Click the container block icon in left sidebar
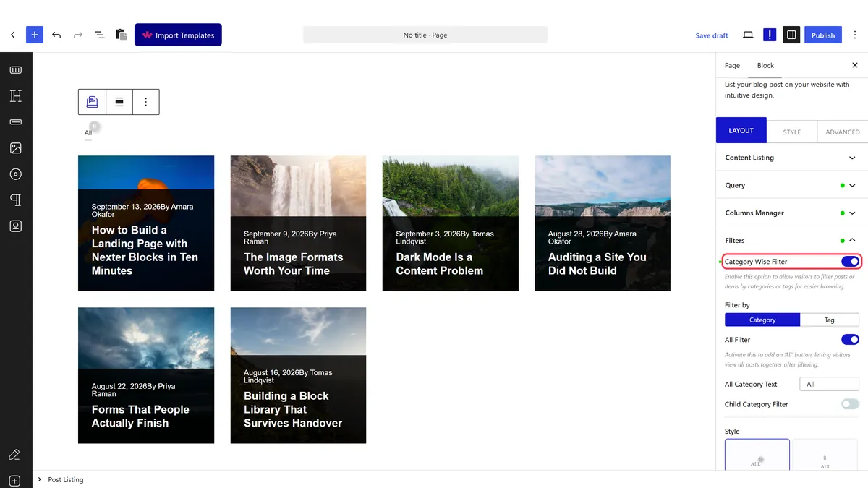 tap(16, 70)
